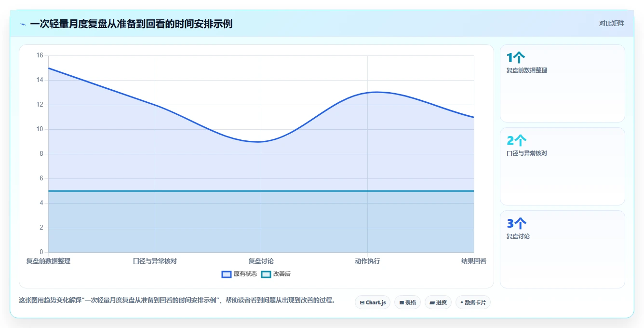
Task: Select the 表格 tag chip
Action: click(x=407, y=302)
